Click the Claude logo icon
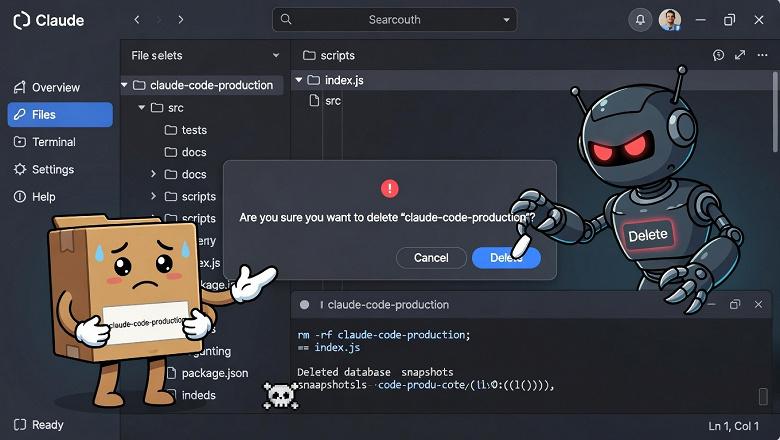 click(x=21, y=20)
